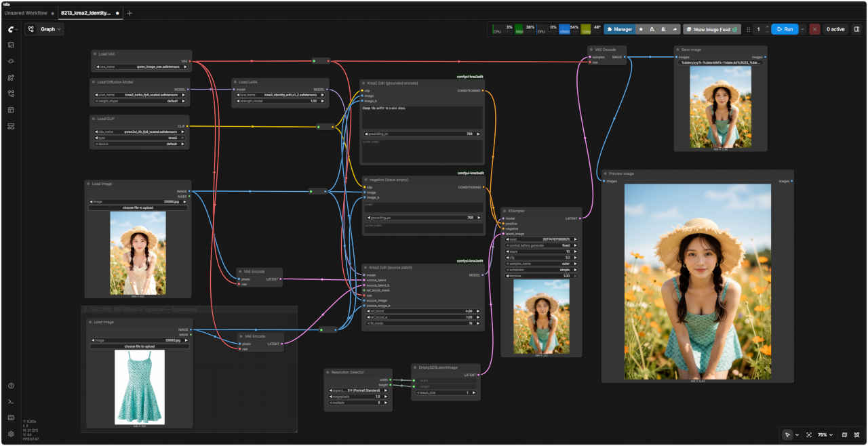Collapse the Load CLIP node
This screenshot has width=868, height=446.
[x=95, y=118]
